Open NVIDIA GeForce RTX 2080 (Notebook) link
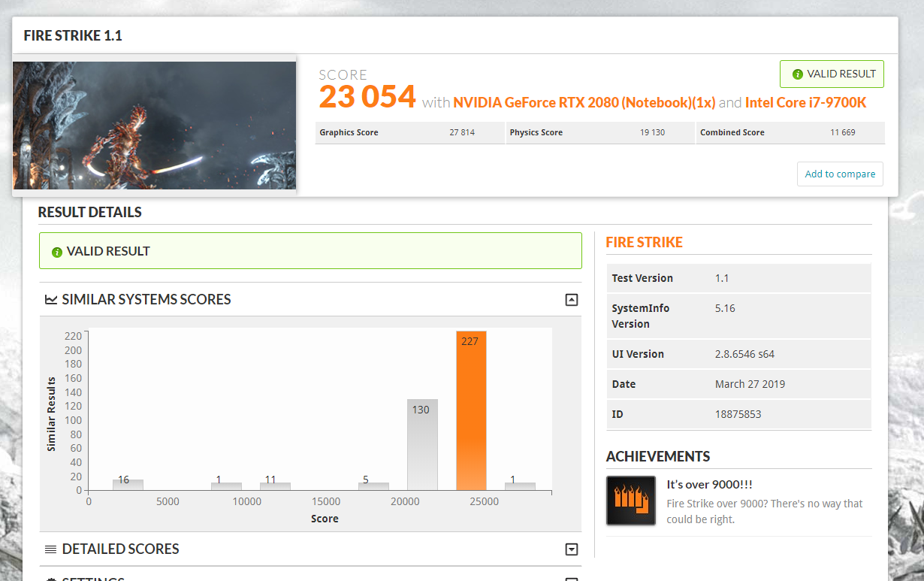This screenshot has height=581, width=924. 584,102
